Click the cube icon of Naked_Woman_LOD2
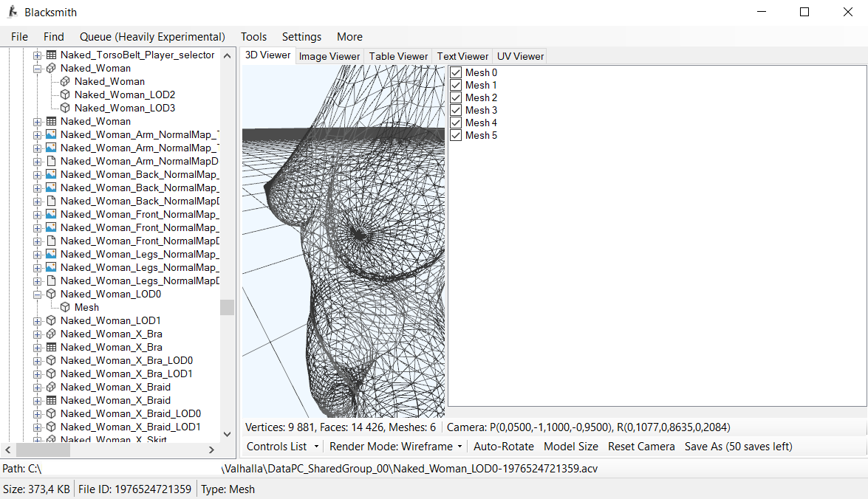 pyautogui.click(x=65, y=94)
